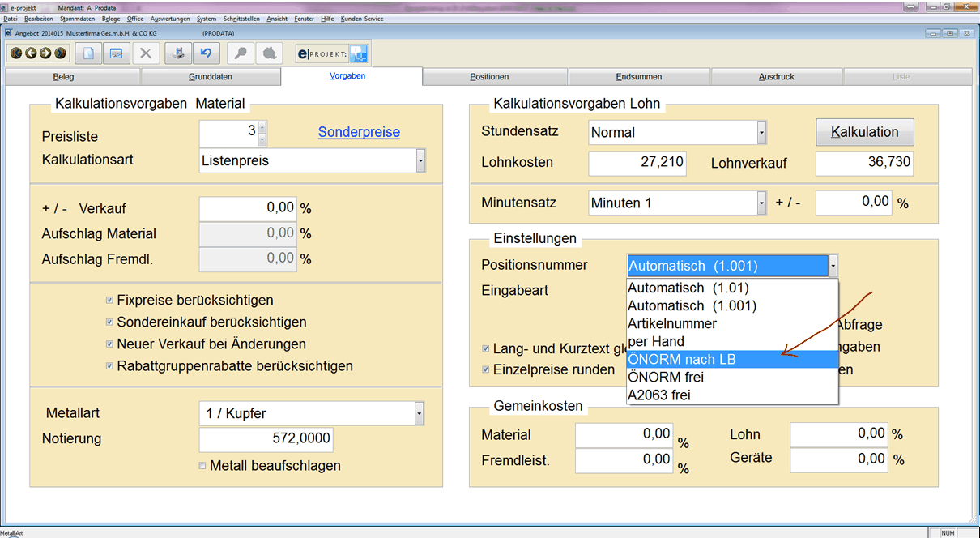
Task: Open the Kalkulationsart dropdown
Action: point(420,161)
